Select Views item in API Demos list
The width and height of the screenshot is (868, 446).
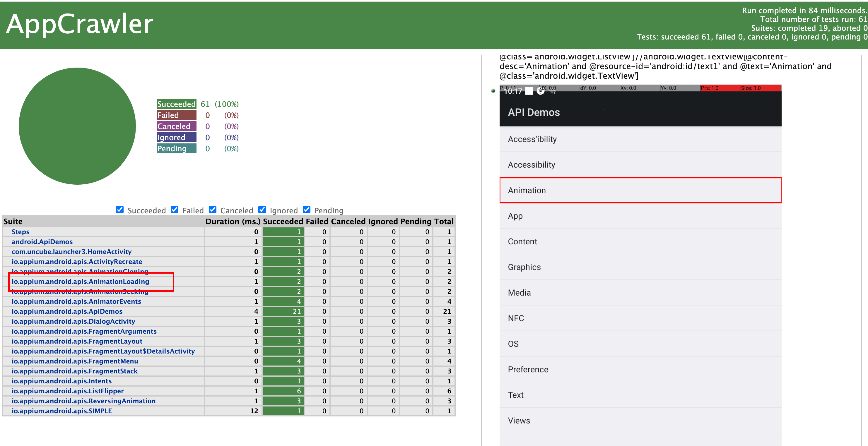[640, 421]
